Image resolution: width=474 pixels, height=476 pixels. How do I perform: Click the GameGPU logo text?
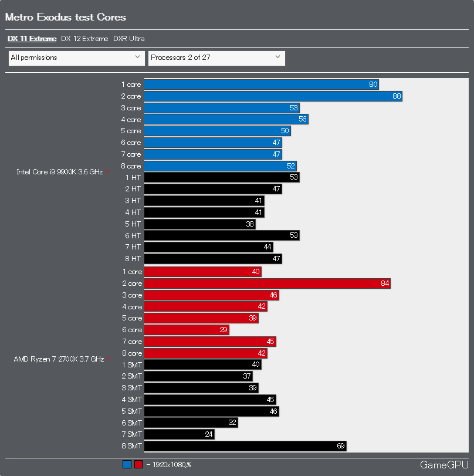click(x=444, y=465)
